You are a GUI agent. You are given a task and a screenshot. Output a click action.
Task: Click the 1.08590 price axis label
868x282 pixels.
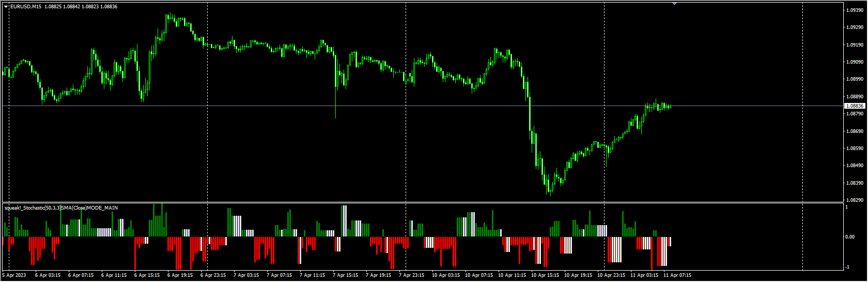tap(855, 149)
